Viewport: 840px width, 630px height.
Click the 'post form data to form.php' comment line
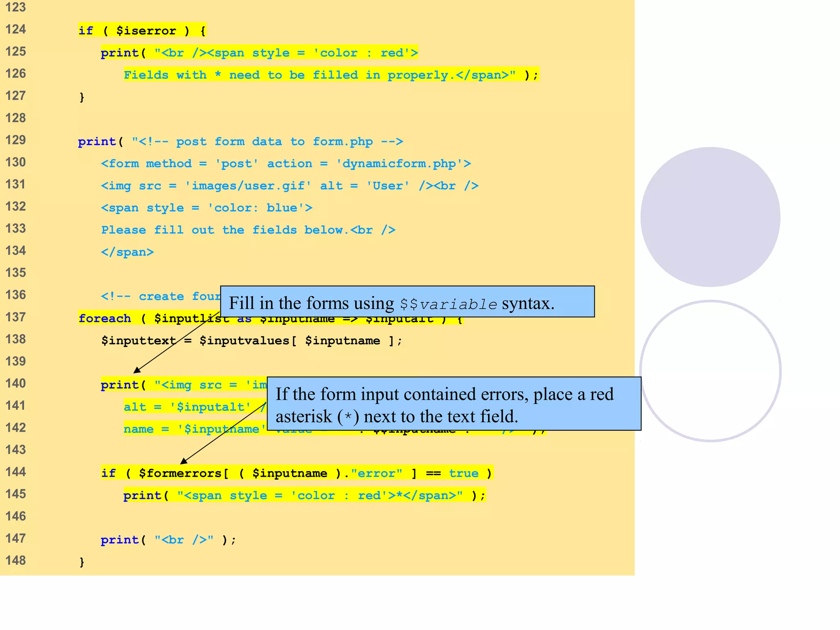coord(241,142)
